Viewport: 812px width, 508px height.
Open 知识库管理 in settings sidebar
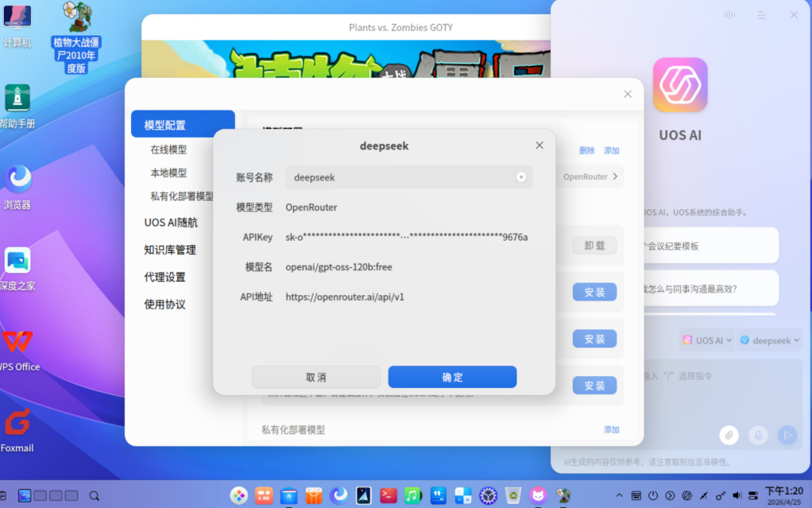(x=170, y=250)
